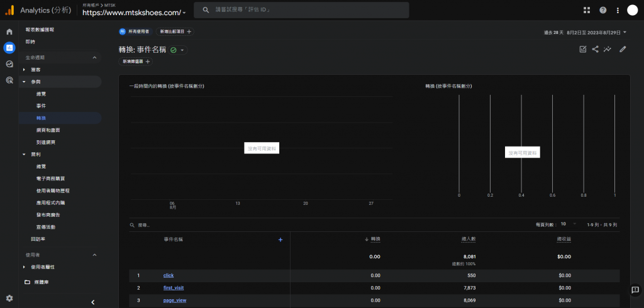Click the share report icon
The height and width of the screenshot is (308, 644).
click(595, 49)
